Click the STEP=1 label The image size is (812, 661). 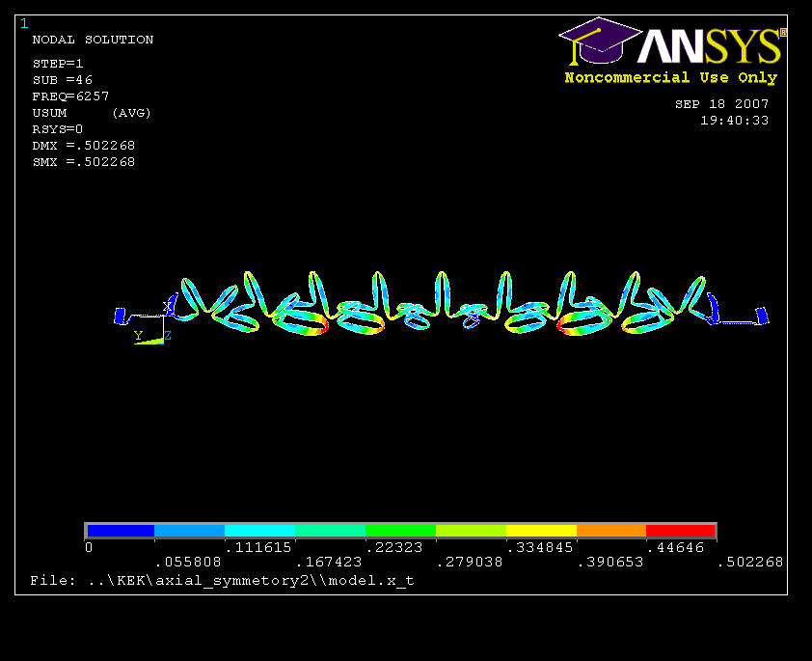coord(58,64)
